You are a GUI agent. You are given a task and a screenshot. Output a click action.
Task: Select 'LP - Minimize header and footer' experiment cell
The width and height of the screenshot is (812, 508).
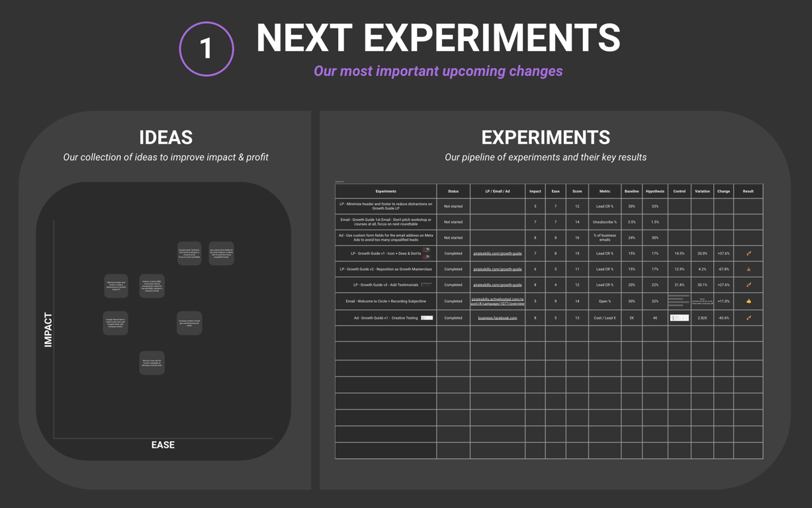point(386,206)
